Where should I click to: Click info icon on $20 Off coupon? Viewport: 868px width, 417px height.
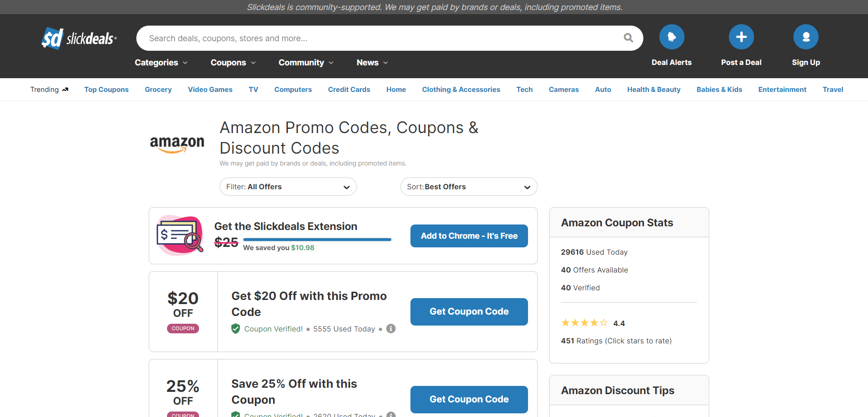coord(391,329)
